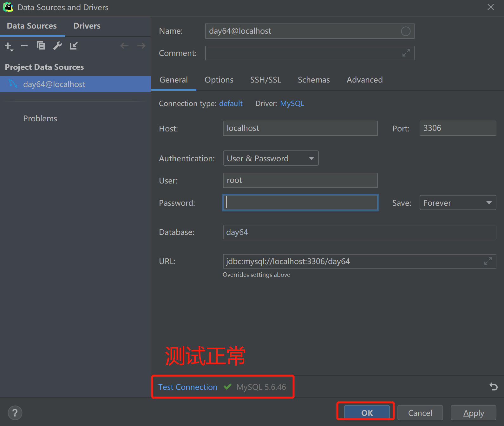The image size is (504, 426).
Task: Click the MySQL dolphin icon beside day64@localhost
Action: click(x=13, y=84)
